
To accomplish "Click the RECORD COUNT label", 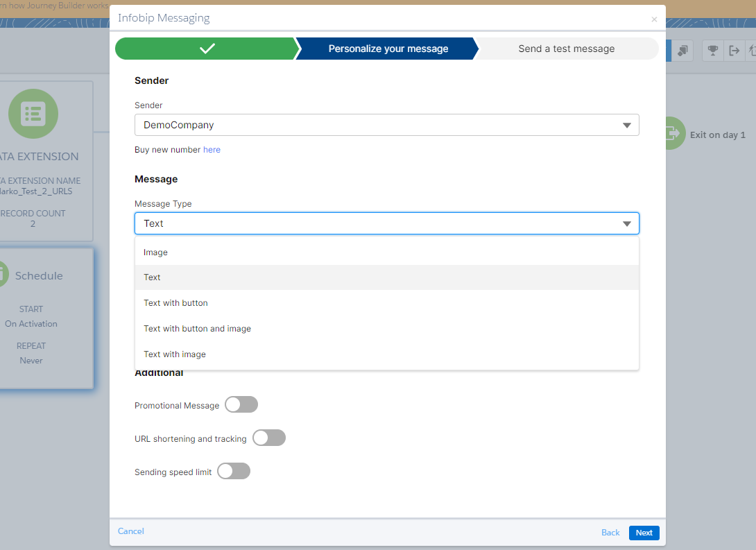I will click(33, 213).
